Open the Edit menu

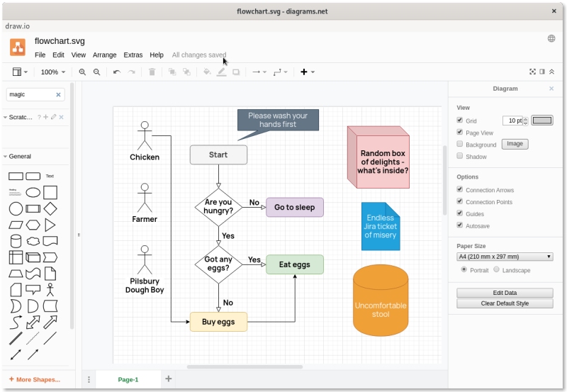pos(58,55)
